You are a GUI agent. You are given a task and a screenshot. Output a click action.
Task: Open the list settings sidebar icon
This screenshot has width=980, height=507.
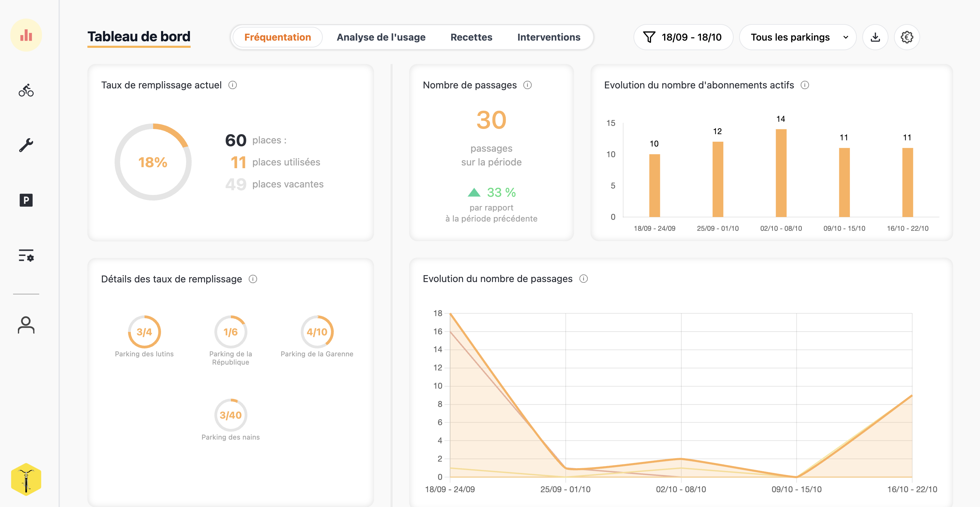tap(26, 255)
